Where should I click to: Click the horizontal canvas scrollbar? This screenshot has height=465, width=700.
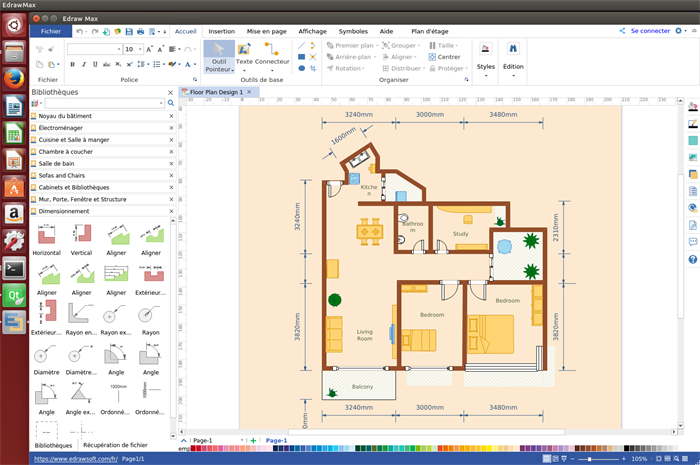coord(426,432)
